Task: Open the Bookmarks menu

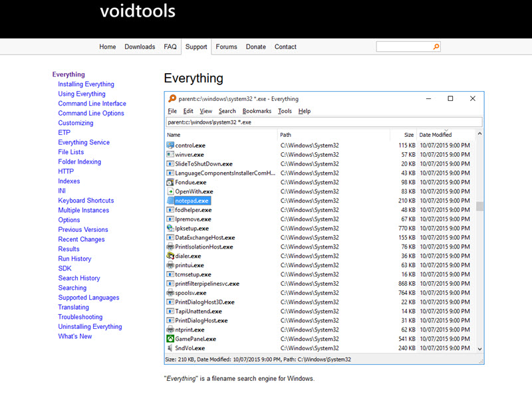Action: click(x=257, y=111)
